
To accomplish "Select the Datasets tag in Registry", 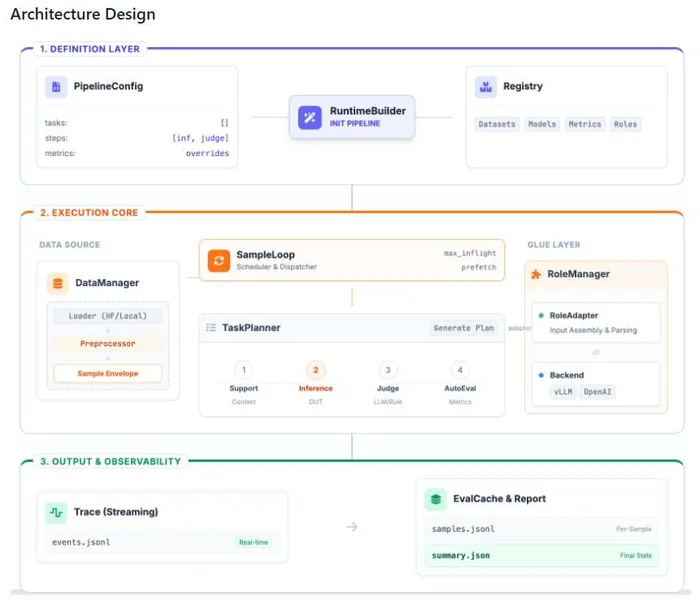I will point(497,124).
